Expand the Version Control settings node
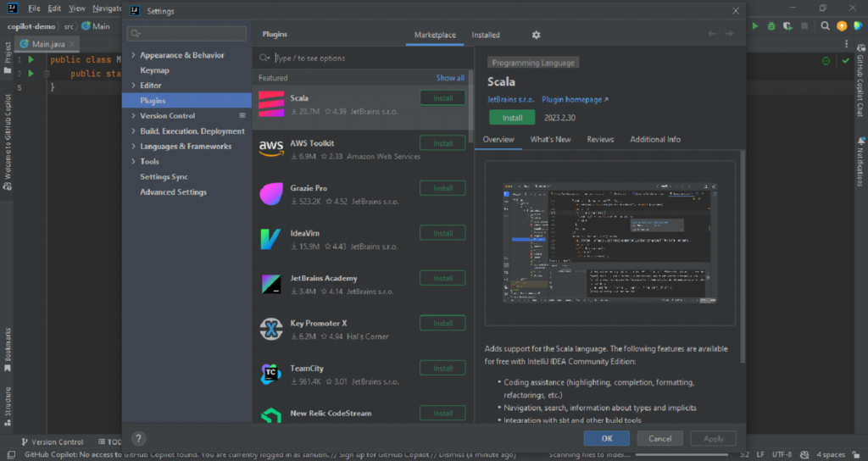 [x=133, y=115]
